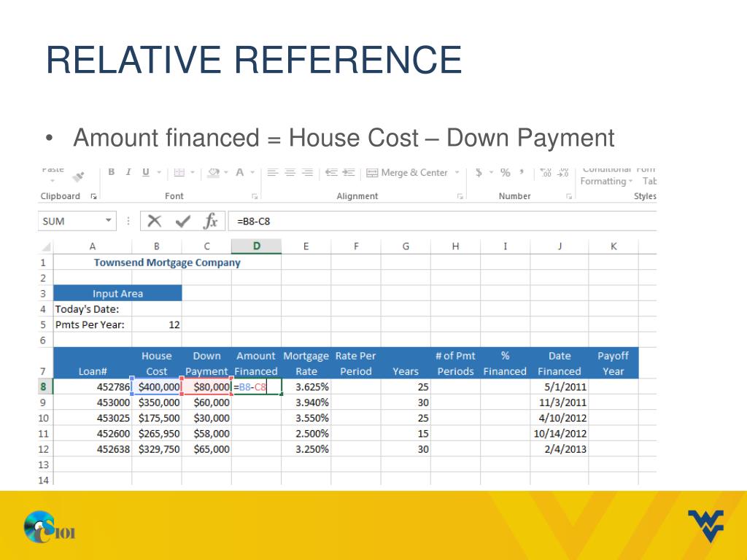Click the Today's Date: cell
Image resolution: width=747 pixels, height=560 pixels.
coord(93,309)
